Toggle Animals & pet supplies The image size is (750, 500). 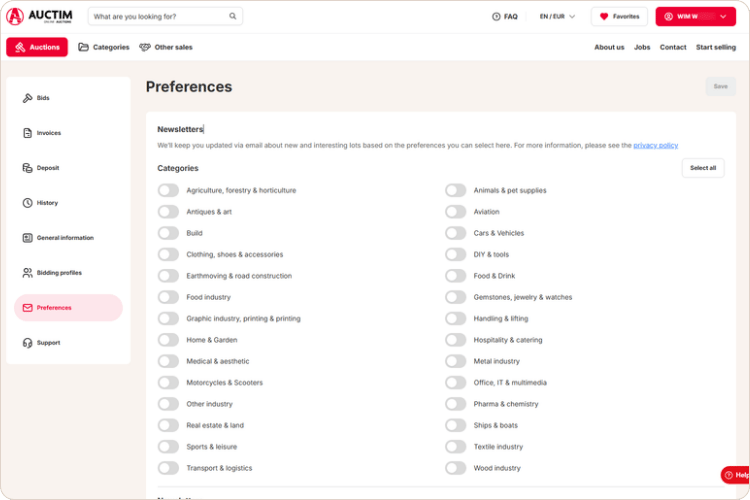455,190
